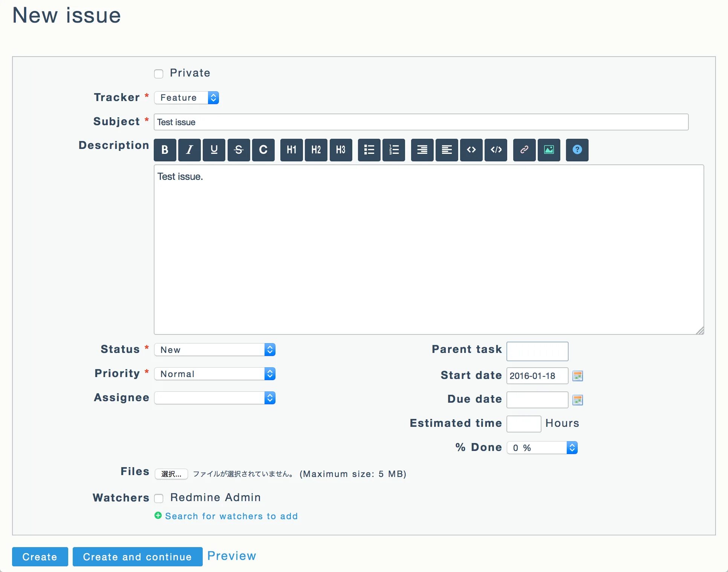Click the Create button
This screenshot has height=572, width=728.
[x=40, y=557]
